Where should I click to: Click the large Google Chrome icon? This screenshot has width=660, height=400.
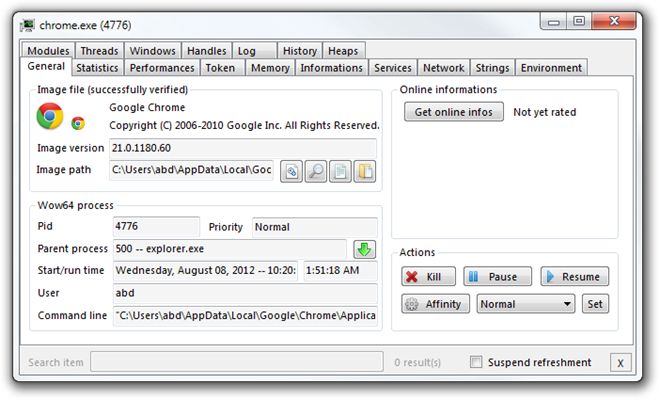(x=50, y=116)
